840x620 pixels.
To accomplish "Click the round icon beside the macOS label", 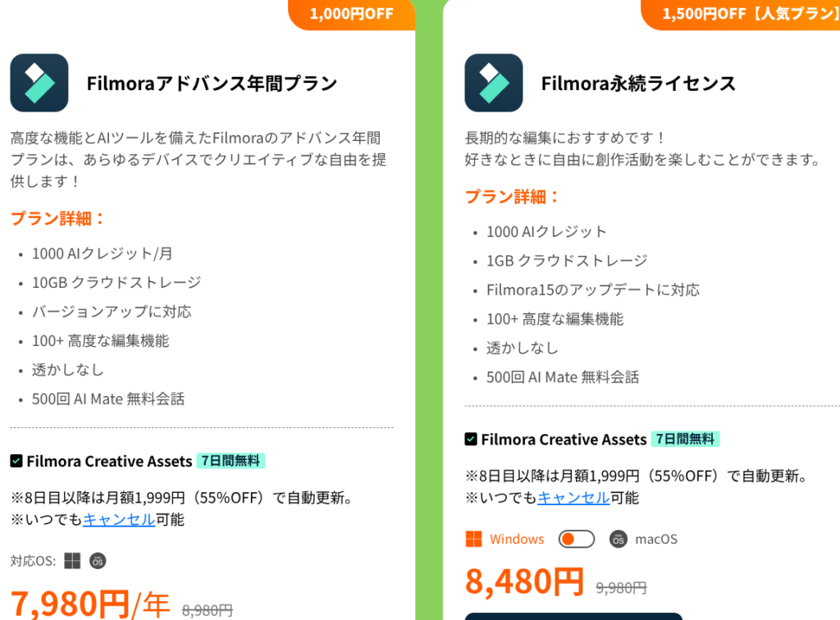I will 619,539.
